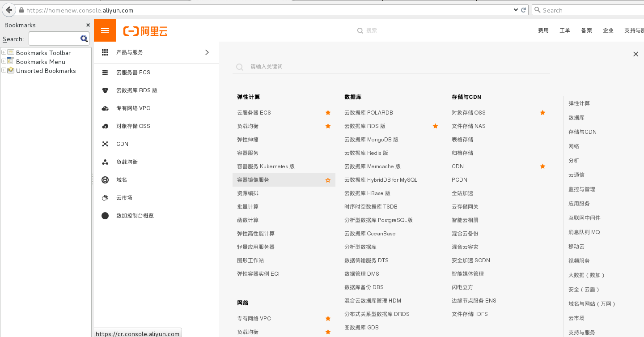Click the 产品与服务 grid icon

coord(105,52)
